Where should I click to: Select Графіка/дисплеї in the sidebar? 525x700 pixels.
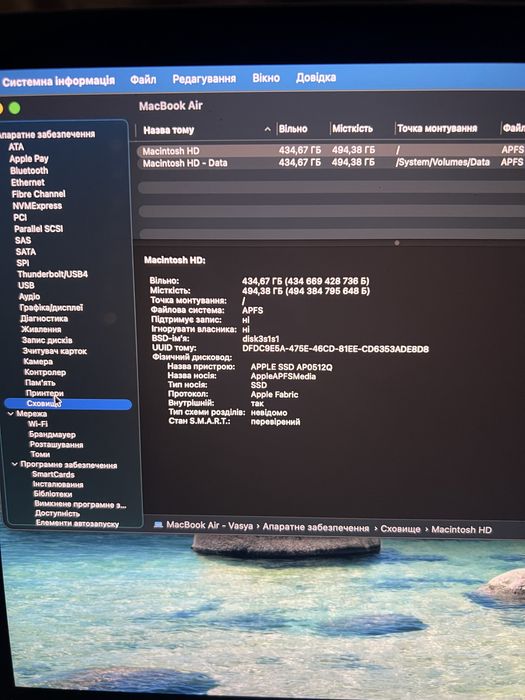point(51,308)
